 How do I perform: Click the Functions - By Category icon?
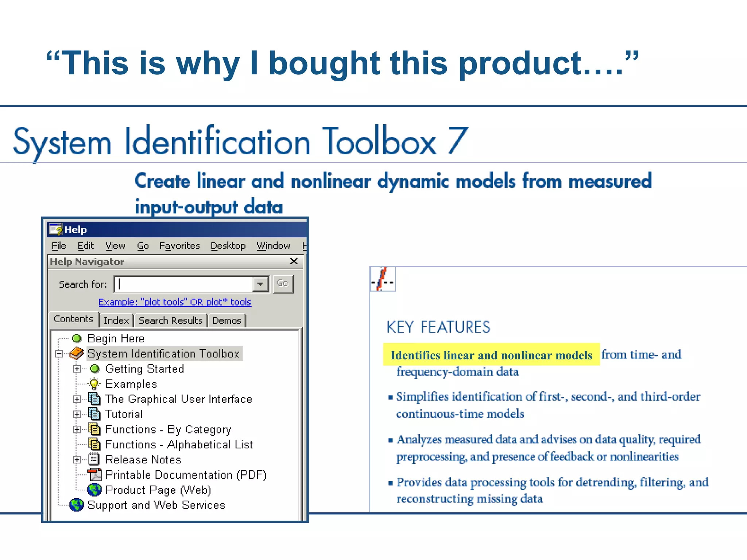click(94, 429)
